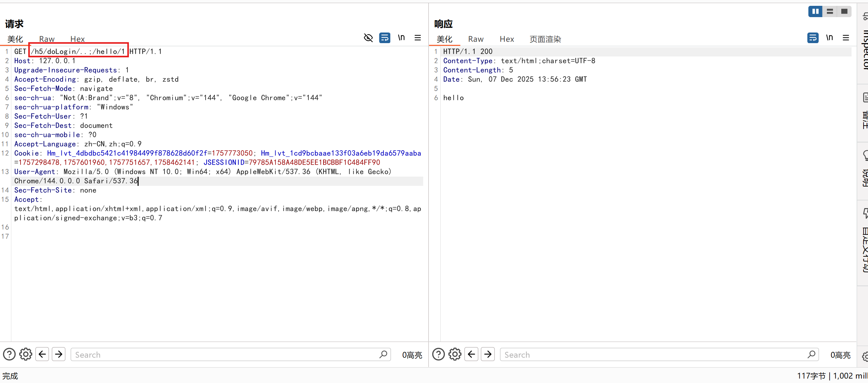This screenshot has width=868, height=383.
Task: Open response search settings gear
Action: [x=455, y=354]
